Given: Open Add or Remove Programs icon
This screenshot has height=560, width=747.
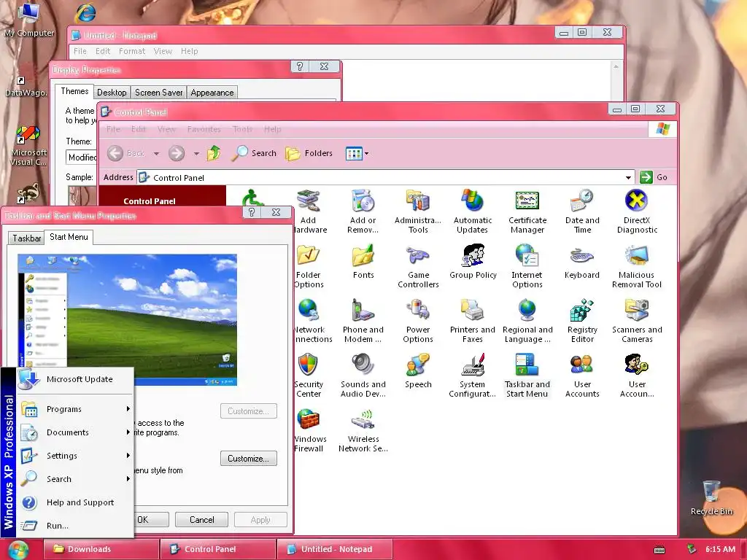Looking at the screenshot, I should tap(363, 211).
